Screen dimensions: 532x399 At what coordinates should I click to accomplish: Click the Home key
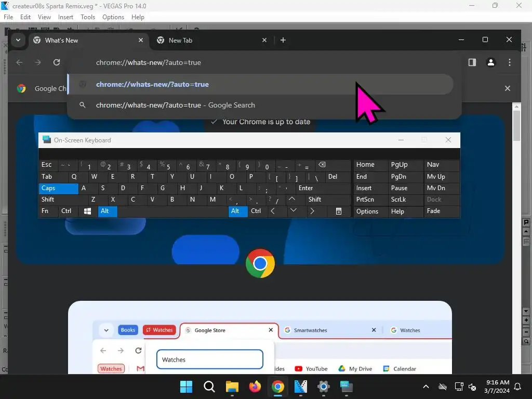tap(371, 165)
